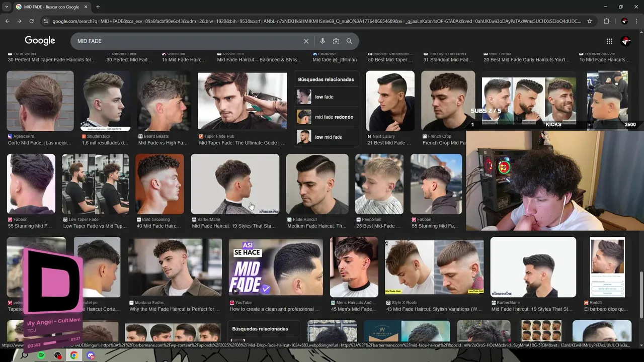The image size is (644, 362).
Task: Open the Google account profile avatar
Action: 626,41
